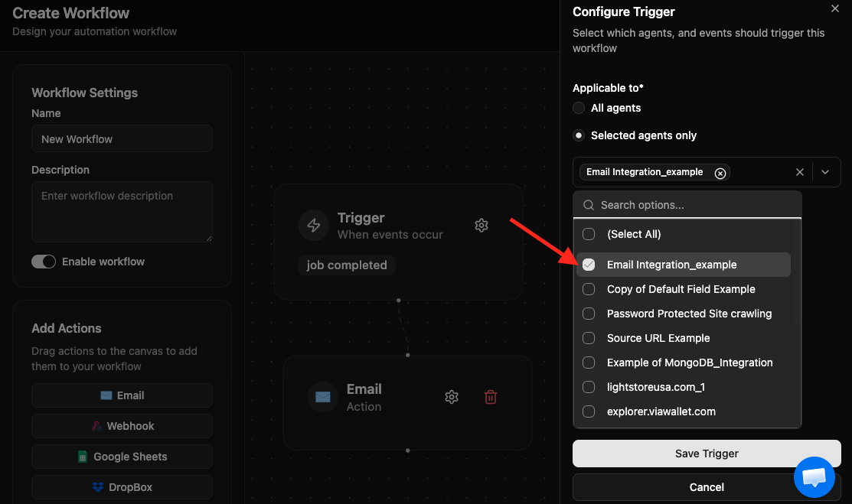Click the Cancel button
Viewport: 852px width, 504px height.
coord(706,487)
